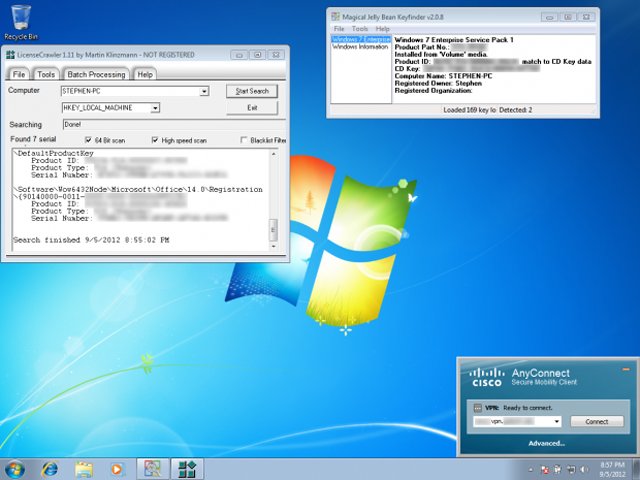Image resolution: width=640 pixels, height=480 pixels.
Task: Open LicenseCrawler Tools tab
Action: click(46, 74)
